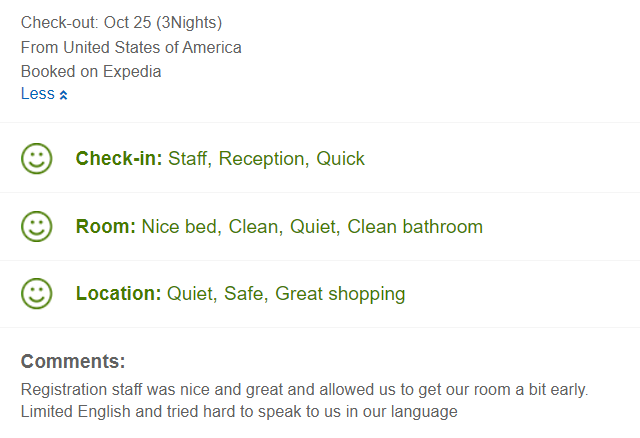
Task: Click the Check-in smiley face icon
Action: point(37,158)
